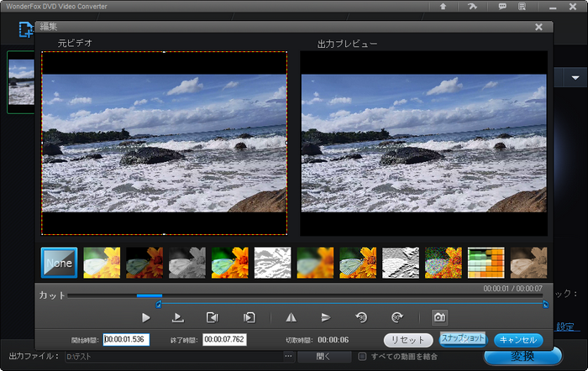The width and height of the screenshot is (588, 371).
Task: Play the video preview
Action: click(146, 317)
